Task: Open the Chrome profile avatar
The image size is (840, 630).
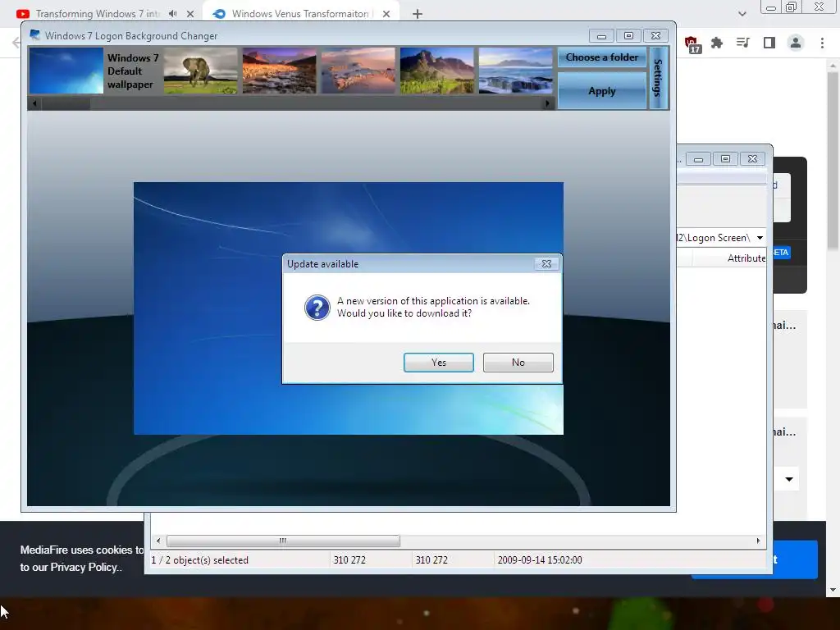Action: 796,43
